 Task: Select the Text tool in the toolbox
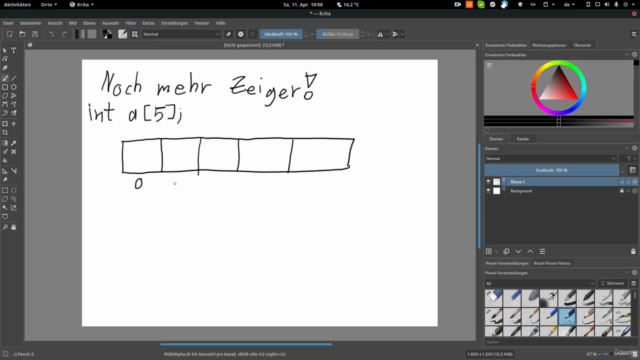click(13, 50)
